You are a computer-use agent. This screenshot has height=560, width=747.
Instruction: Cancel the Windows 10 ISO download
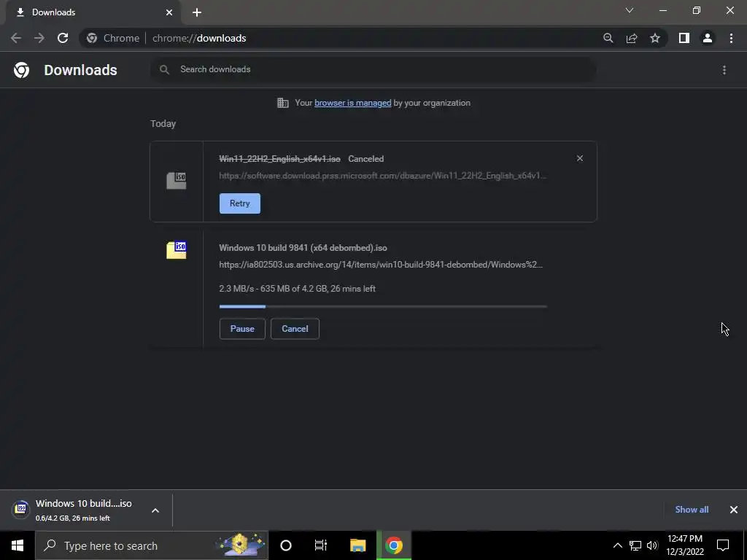pyautogui.click(x=295, y=329)
